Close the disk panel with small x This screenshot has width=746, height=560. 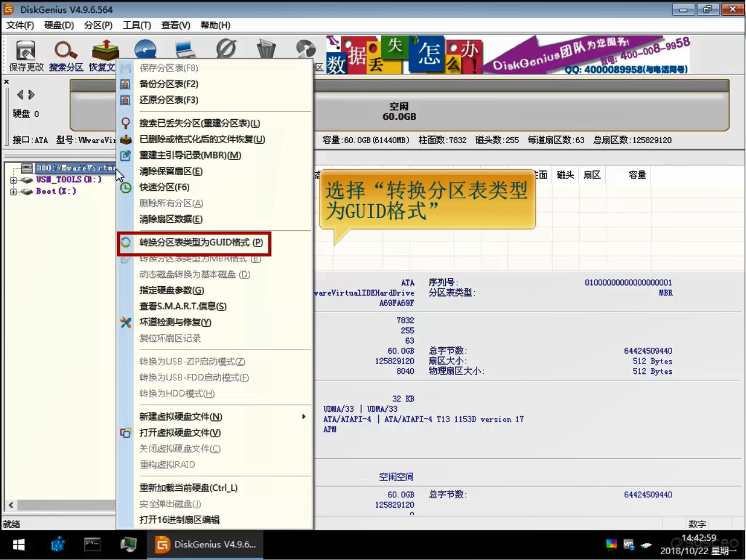click(6, 81)
